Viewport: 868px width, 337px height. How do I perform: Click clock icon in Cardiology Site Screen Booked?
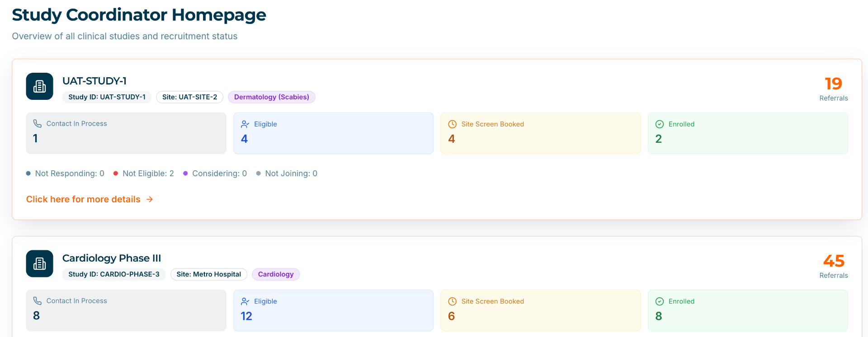pyautogui.click(x=452, y=301)
